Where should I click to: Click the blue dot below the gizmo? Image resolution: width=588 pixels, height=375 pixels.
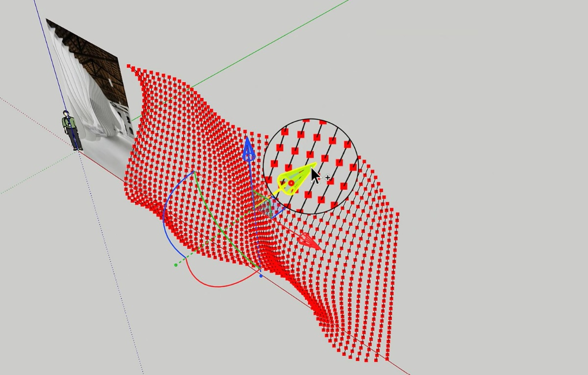point(261,276)
